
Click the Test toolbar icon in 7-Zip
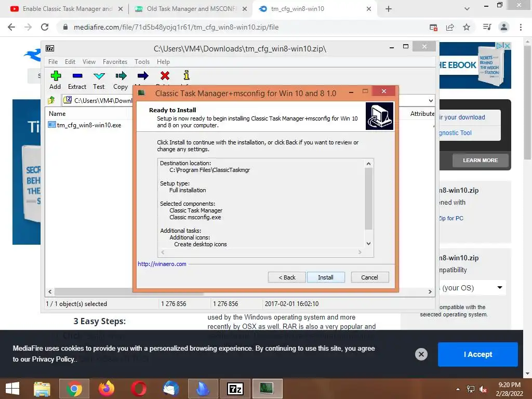click(x=99, y=80)
